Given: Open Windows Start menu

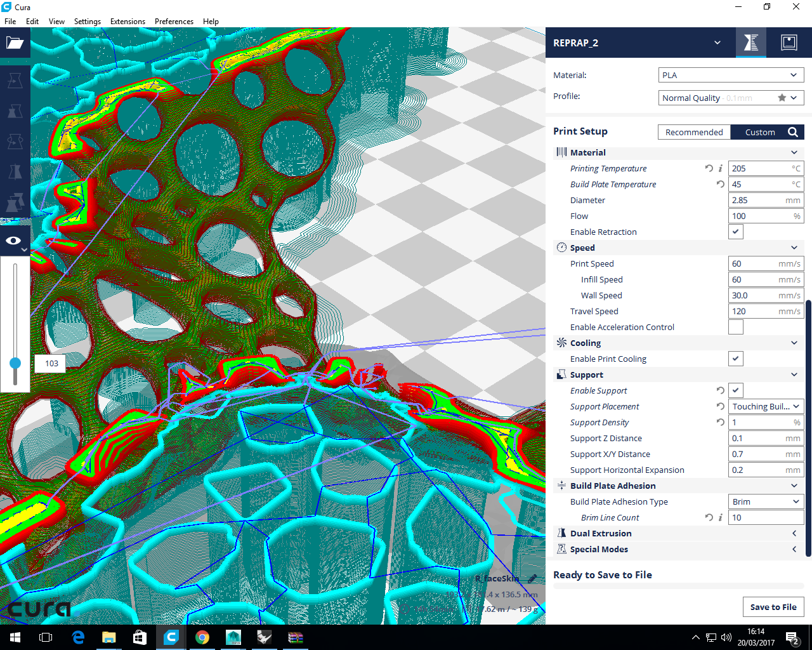Looking at the screenshot, I should [x=15, y=637].
